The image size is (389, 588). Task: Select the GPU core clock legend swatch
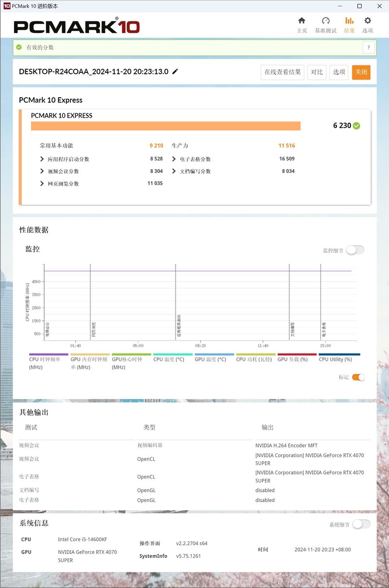pos(131,354)
